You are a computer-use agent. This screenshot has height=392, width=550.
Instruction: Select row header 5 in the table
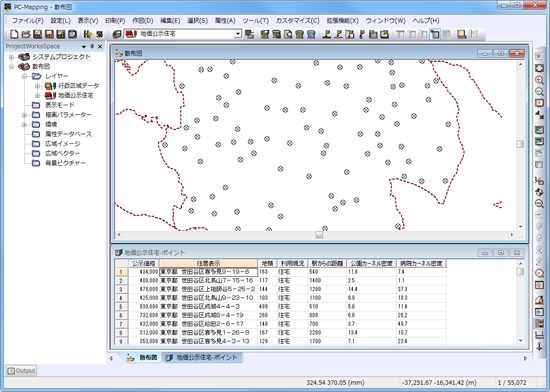click(121, 306)
